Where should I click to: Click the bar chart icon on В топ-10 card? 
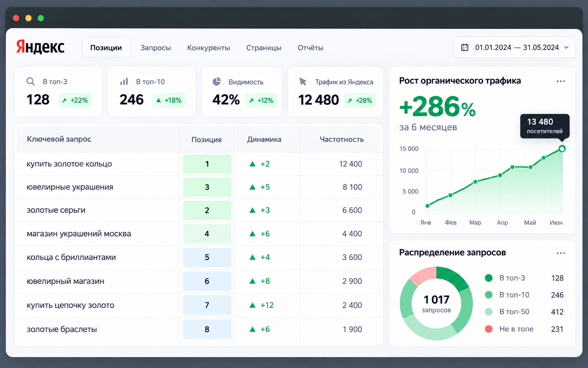pyautogui.click(x=124, y=81)
